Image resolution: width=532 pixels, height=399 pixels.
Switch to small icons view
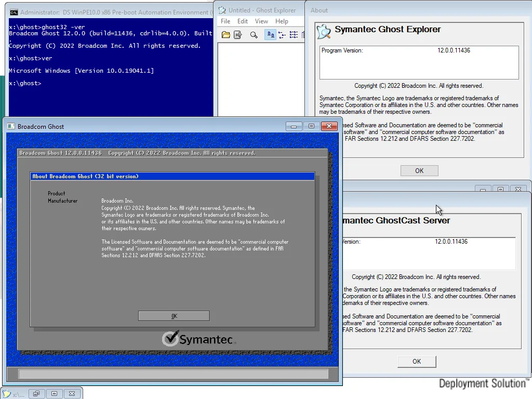point(283,34)
